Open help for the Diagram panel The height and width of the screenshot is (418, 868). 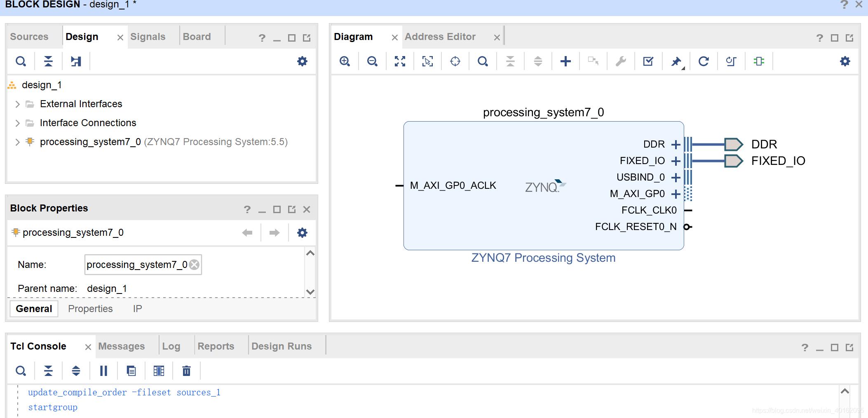point(820,38)
